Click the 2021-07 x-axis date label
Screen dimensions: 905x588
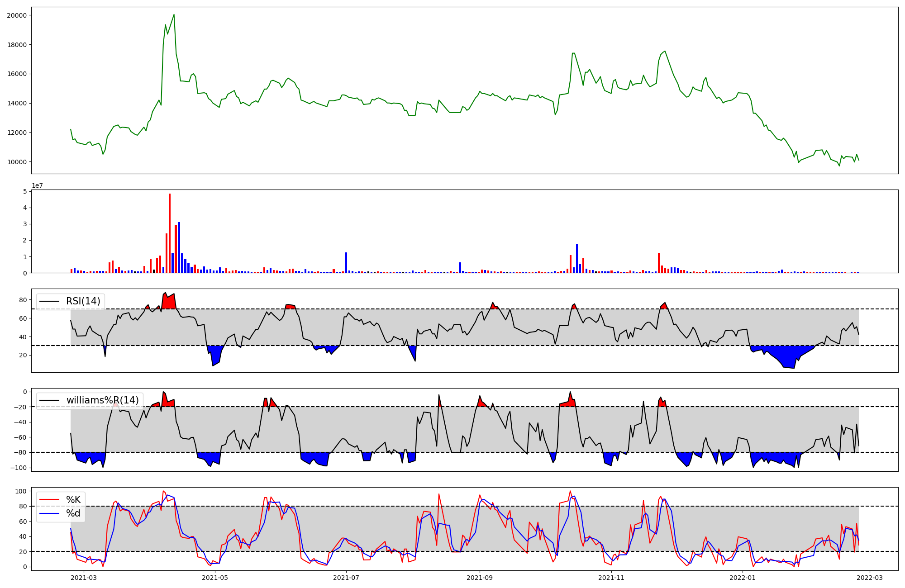point(346,577)
